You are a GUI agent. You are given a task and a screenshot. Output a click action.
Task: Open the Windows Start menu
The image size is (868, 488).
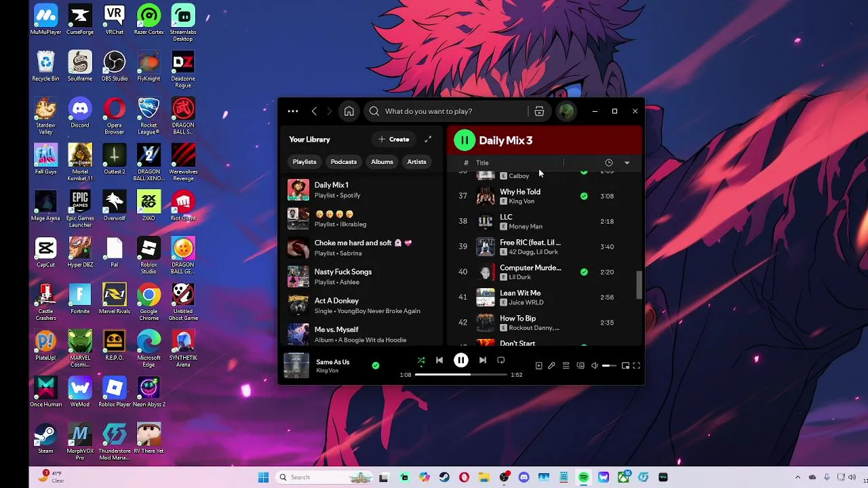tap(263, 477)
